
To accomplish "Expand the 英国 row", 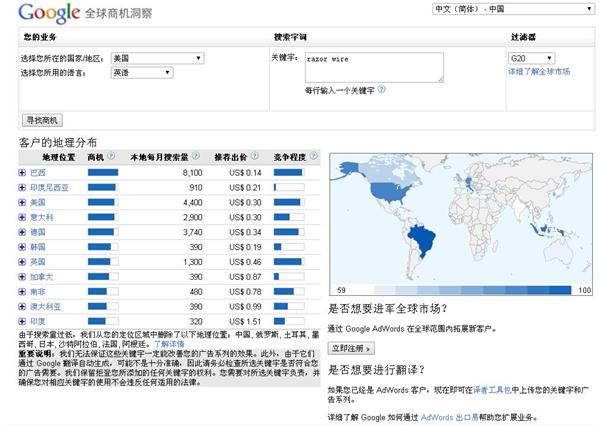I will click(22, 262).
